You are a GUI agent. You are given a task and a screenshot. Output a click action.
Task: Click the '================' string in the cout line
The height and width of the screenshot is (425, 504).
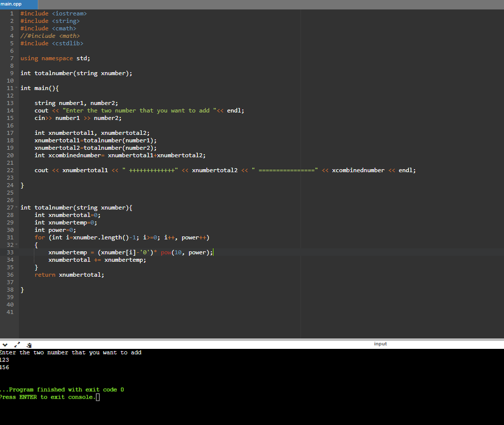(285, 170)
